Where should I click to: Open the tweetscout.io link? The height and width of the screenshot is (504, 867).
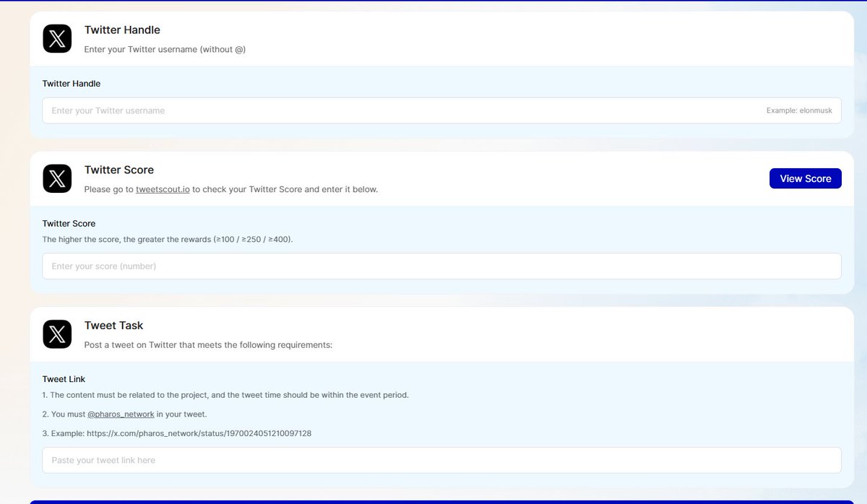(163, 189)
